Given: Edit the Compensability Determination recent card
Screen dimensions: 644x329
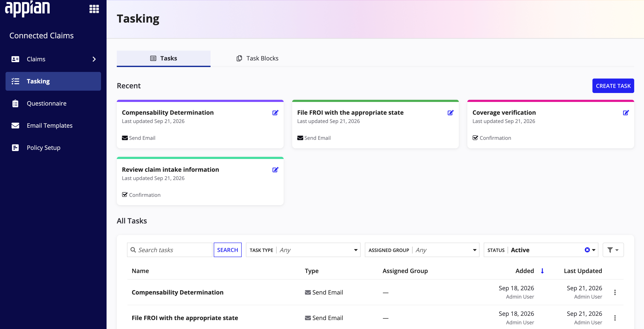Looking at the screenshot, I should click(275, 113).
